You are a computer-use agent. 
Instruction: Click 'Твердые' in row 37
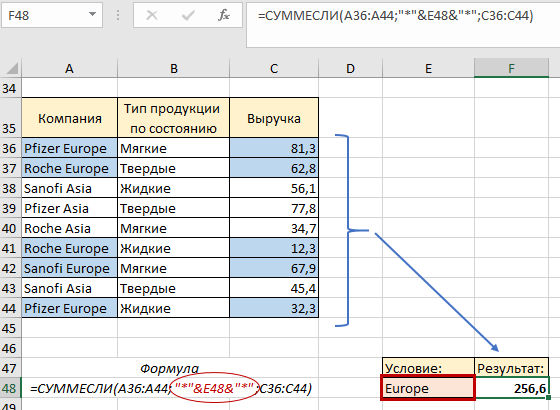tap(174, 168)
